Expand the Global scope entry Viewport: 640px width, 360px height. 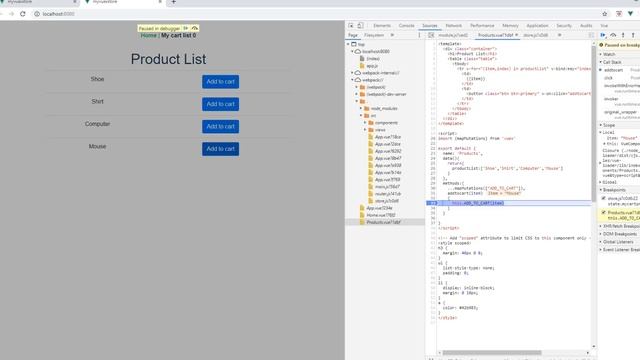pyautogui.click(x=609, y=182)
